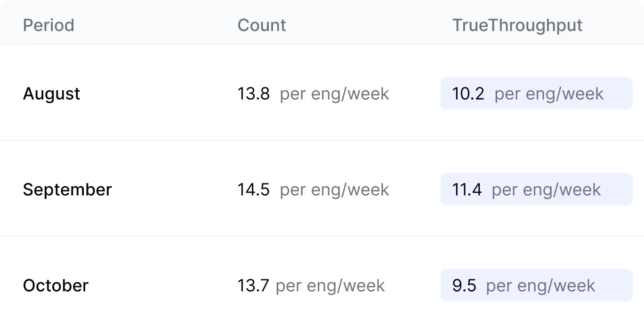Click August Count value 13.8
644x333 pixels.
tap(254, 94)
